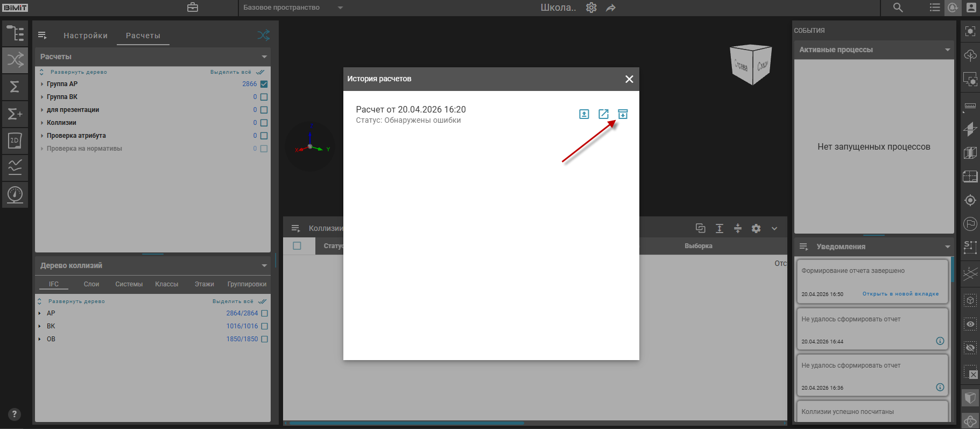
Task: Click the archive icon in calculation history
Action: tap(623, 114)
